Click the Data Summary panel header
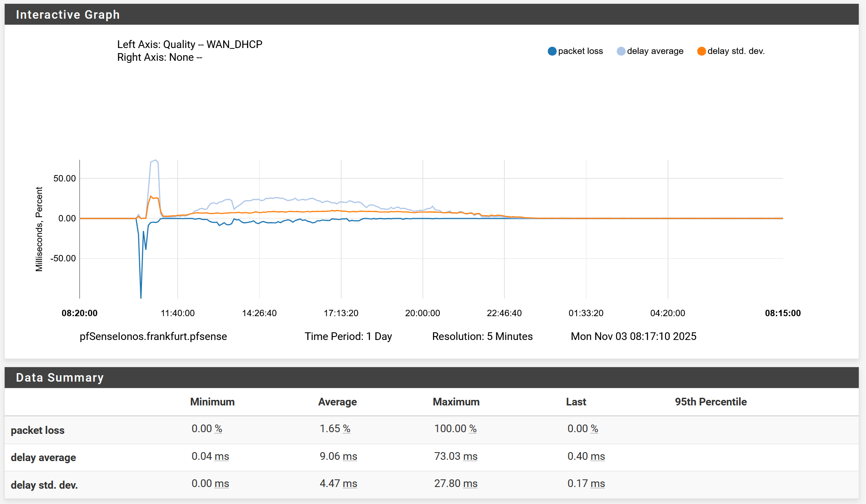 [x=60, y=377]
